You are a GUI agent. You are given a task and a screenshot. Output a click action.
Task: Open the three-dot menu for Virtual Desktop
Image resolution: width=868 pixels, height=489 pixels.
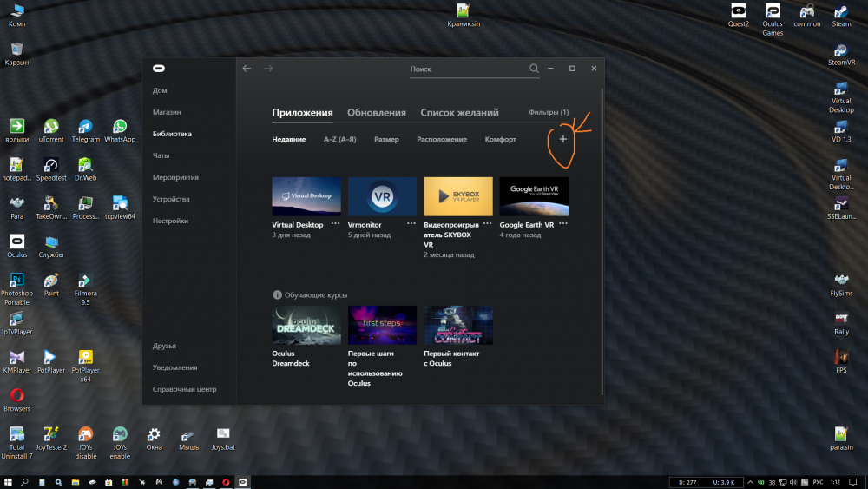(335, 224)
